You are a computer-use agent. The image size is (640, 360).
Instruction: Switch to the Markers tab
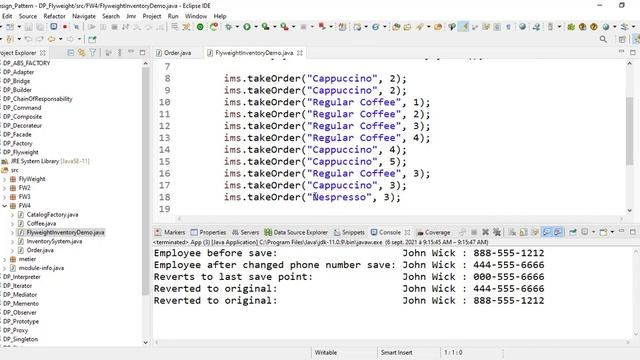170,232
